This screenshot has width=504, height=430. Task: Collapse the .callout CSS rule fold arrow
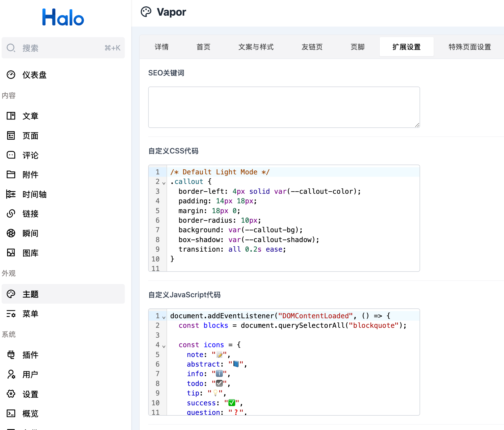click(x=164, y=183)
